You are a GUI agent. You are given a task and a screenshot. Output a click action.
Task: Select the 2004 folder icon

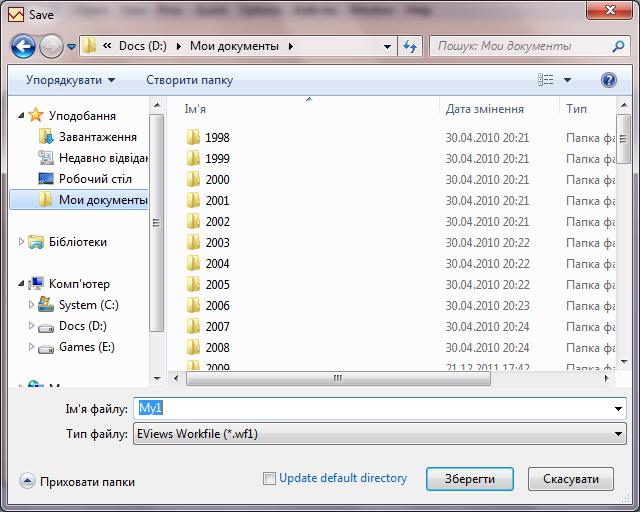(x=193, y=263)
